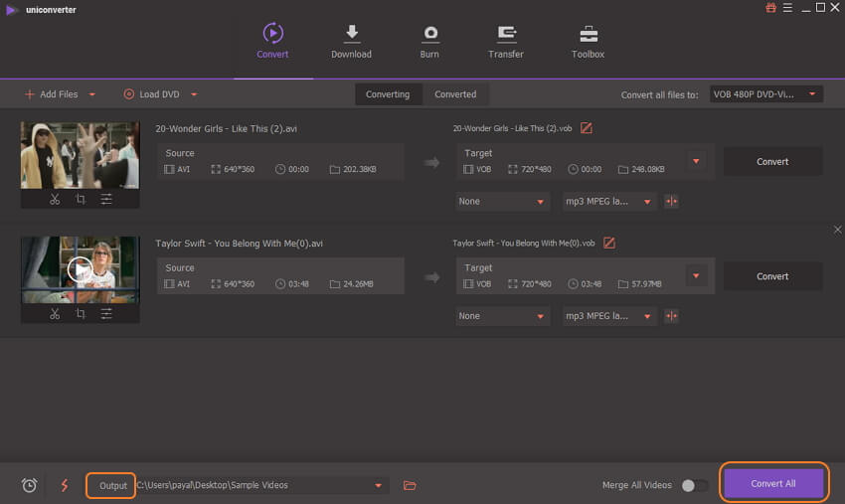Screen dimensions: 845x504
Task: Open the Convert section
Action: pyautogui.click(x=272, y=41)
